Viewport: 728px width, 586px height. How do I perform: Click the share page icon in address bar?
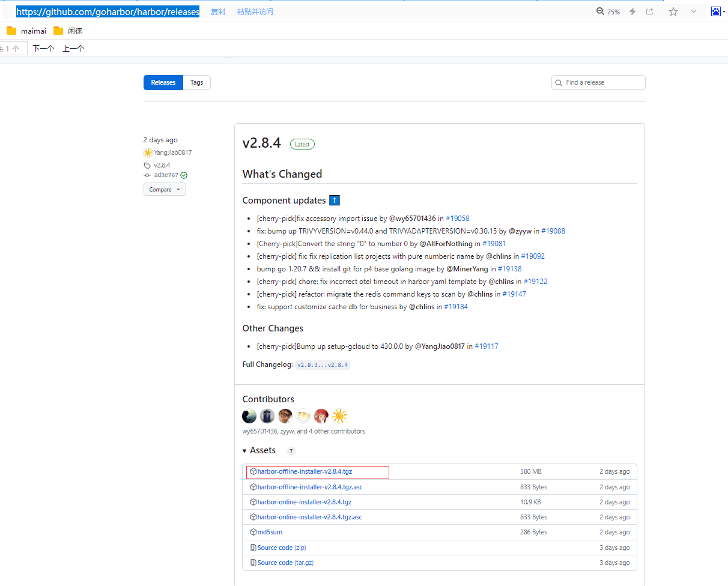650,11
